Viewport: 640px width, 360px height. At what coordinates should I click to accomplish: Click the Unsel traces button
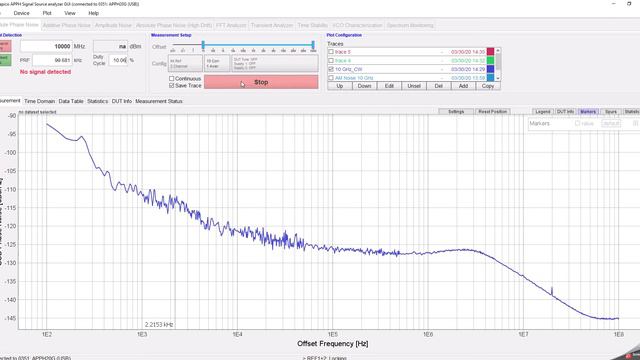[414, 86]
